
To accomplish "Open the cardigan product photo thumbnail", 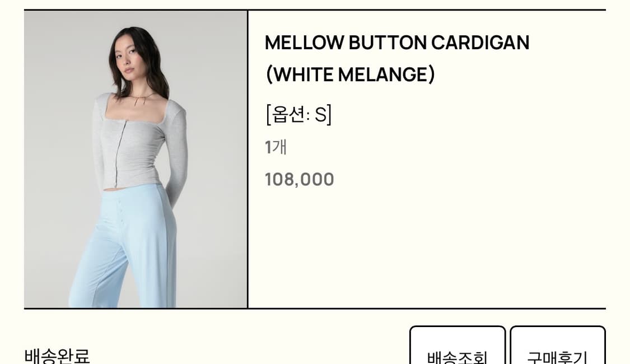I will pos(134,161).
